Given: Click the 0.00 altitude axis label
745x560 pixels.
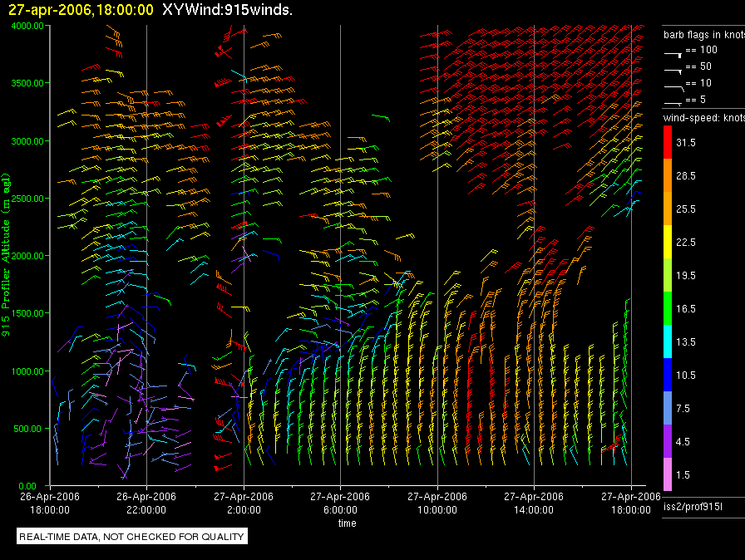Looking at the screenshot, I should point(27,486).
